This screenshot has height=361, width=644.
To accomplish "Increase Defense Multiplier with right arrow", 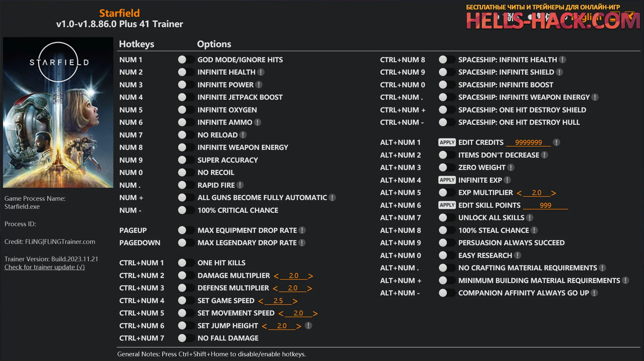I will (x=310, y=288).
